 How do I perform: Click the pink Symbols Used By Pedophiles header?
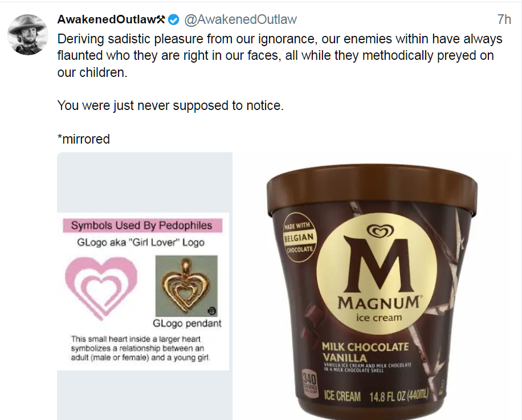pos(142,225)
